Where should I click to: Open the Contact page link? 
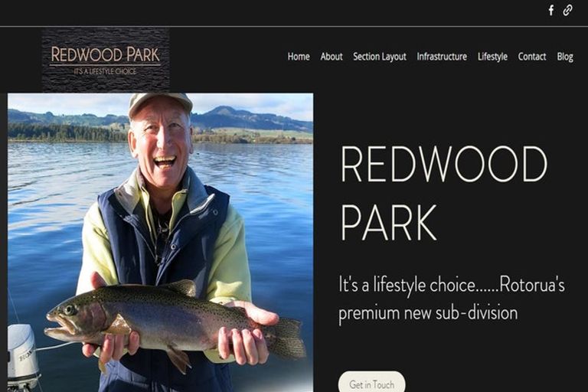point(532,57)
